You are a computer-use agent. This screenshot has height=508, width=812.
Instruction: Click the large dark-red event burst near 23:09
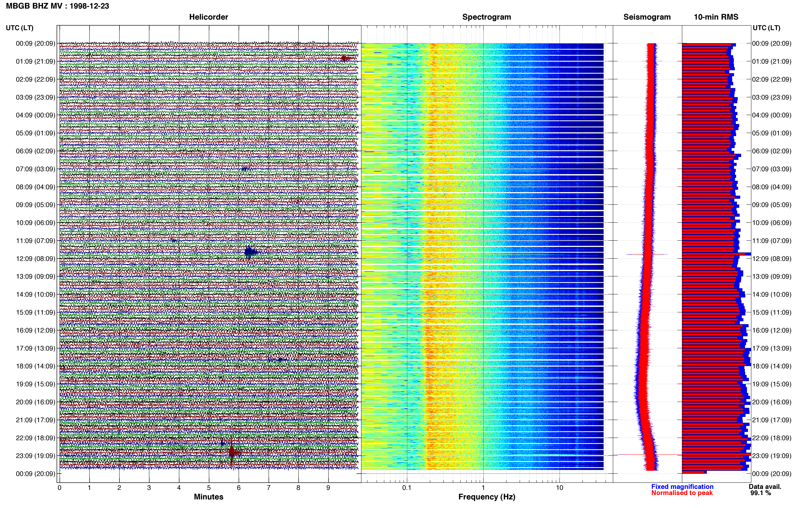[x=232, y=452]
